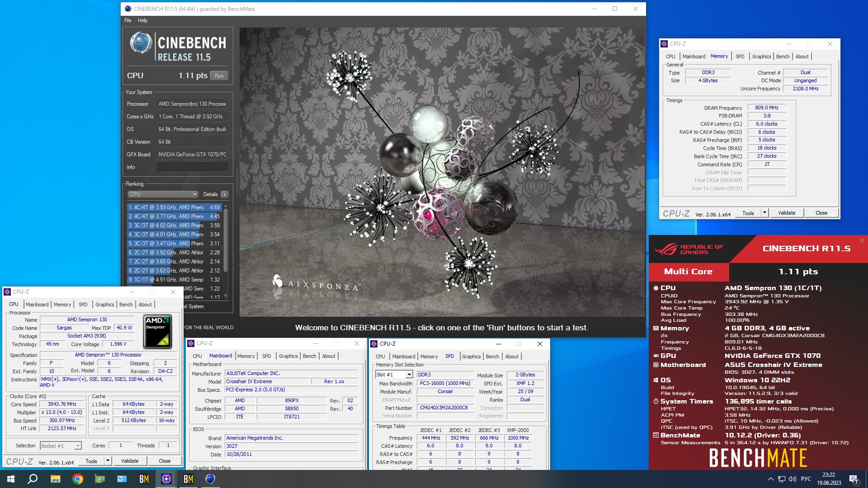Select ranking row 4C/4T @ 3.93 GHz
Viewport: 868px width, 488px height.
[174, 207]
